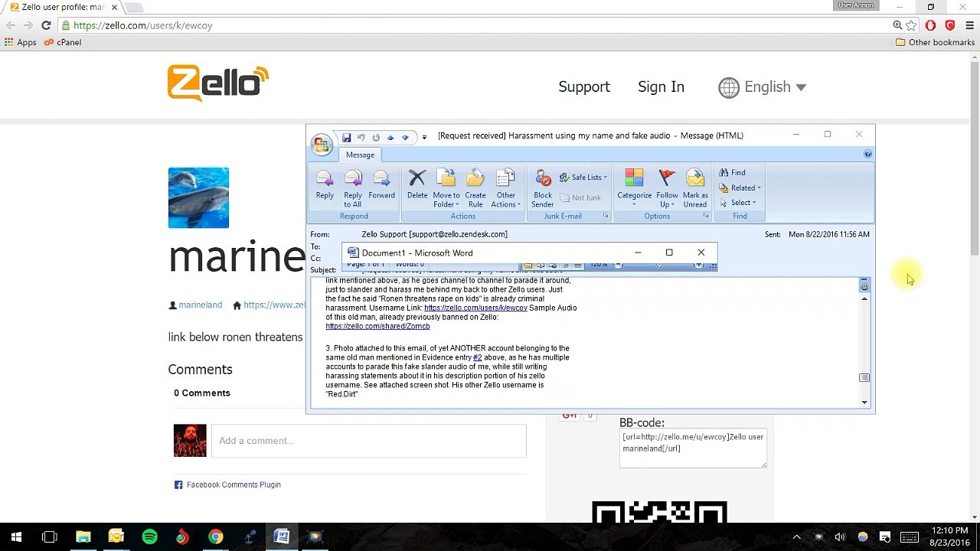Click the BB-code text box
Image resolution: width=980 pixels, height=551 pixels.
[693, 448]
